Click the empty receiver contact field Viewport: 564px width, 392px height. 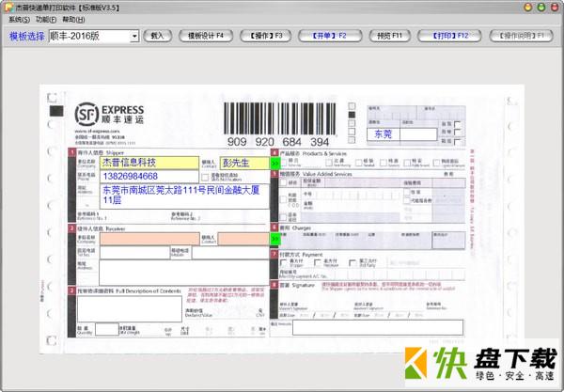pos(243,239)
